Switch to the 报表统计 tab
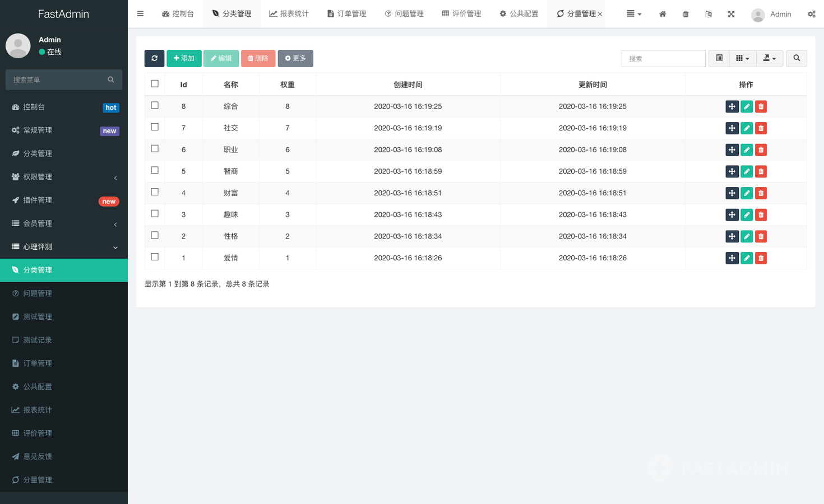This screenshot has height=504, width=824. click(x=289, y=14)
